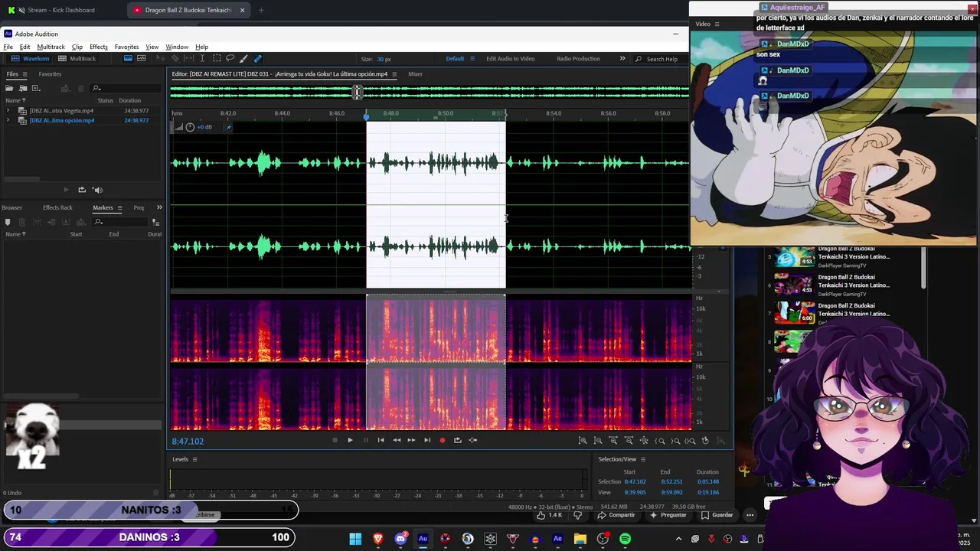Viewport: 980px width, 551px height.
Task: Click the Markers panel search field
Action: [x=121, y=222]
